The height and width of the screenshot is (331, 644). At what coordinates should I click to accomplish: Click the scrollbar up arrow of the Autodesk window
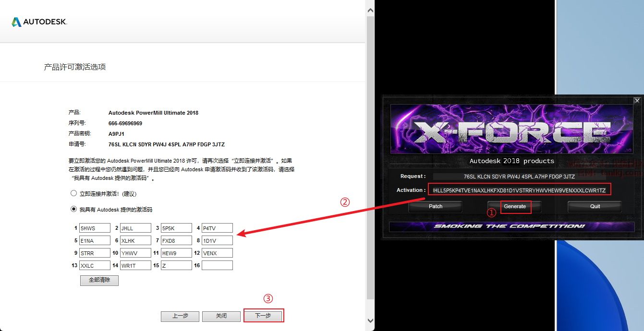370,10
